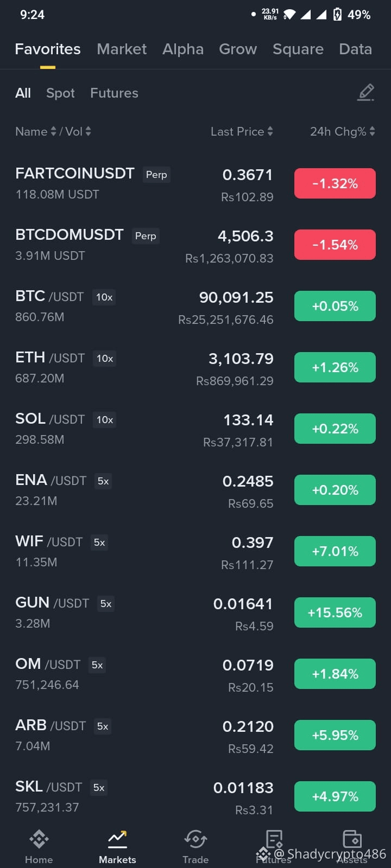Switch to the Futures filter tab

(114, 93)
